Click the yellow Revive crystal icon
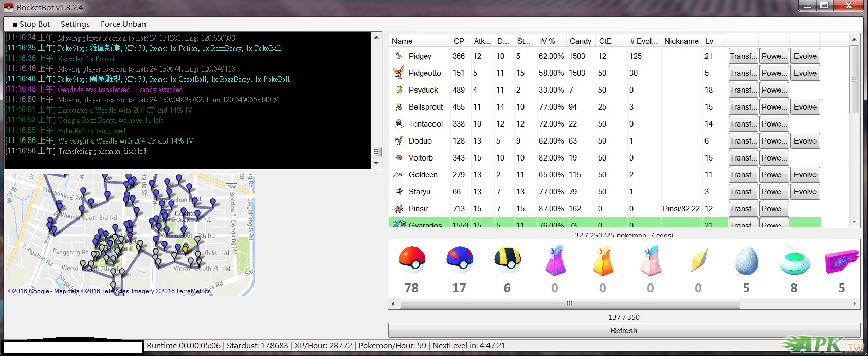The width and height of the screenshot is (868, 356). point(698,260)
